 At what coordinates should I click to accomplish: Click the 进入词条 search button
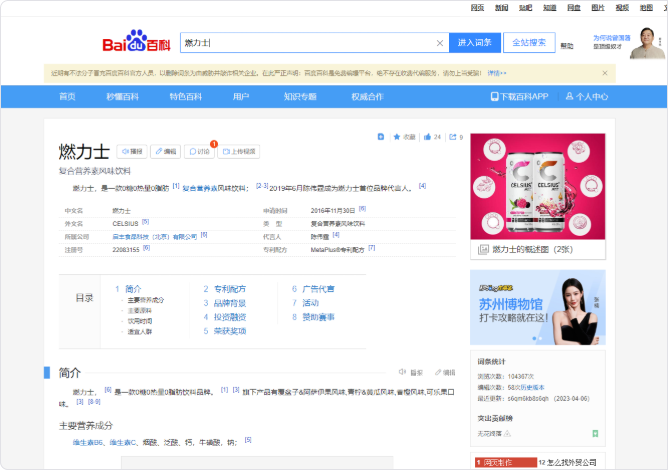pos(474,43)
